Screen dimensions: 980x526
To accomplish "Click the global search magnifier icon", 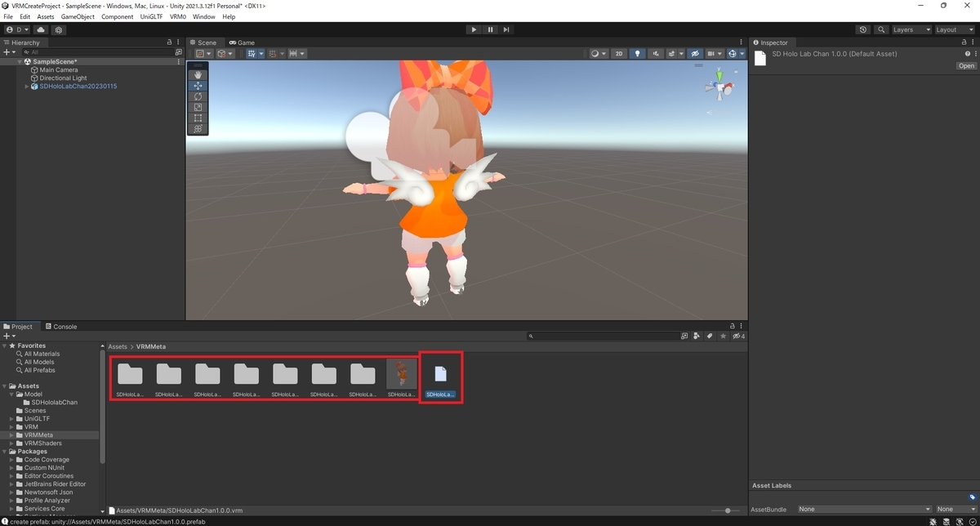I will (881, 29).
